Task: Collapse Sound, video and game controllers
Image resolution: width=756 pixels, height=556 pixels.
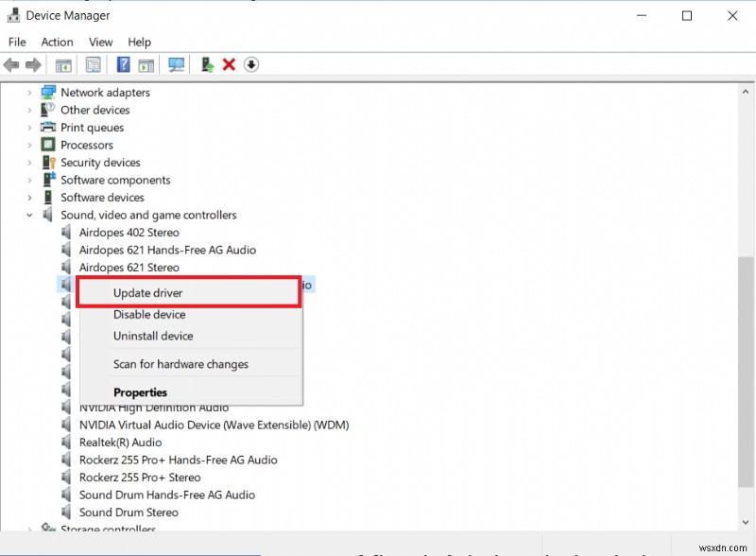Action: click(x=29, y=215)
